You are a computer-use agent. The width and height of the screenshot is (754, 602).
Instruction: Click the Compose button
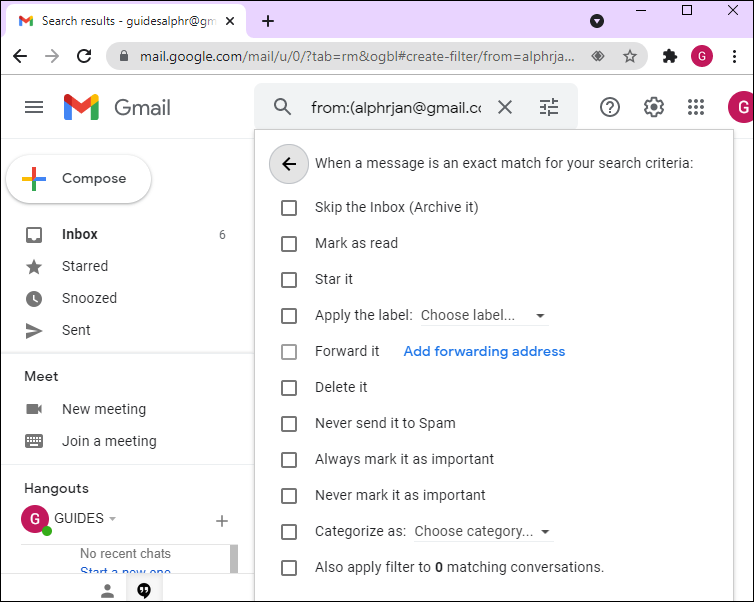[x=79, y=179]
